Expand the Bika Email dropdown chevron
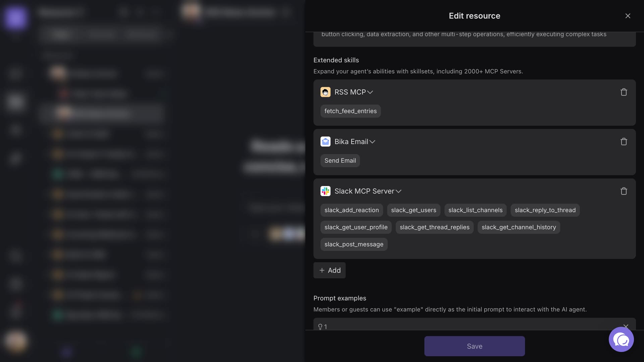 click(x=372, y=142)
